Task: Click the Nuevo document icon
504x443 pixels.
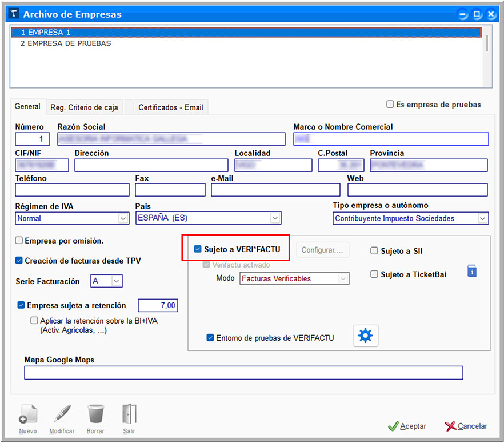Action: 27,414
